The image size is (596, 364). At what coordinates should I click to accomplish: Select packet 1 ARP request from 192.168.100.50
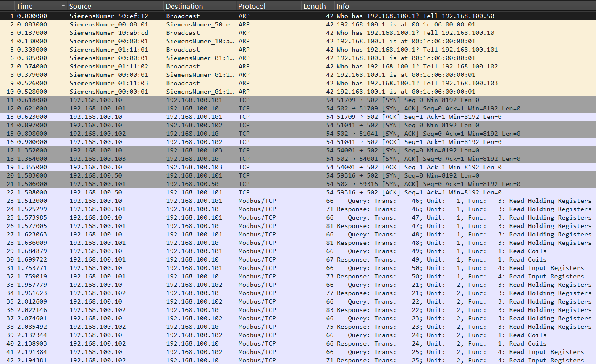pyautogui.click(x=294, y=16)
